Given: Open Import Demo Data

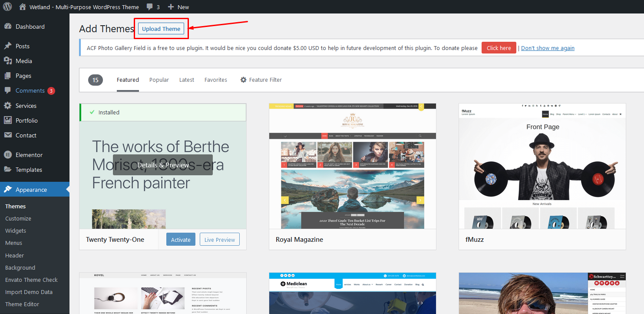Looking at the screenshot, I should (x=29, y=292).
